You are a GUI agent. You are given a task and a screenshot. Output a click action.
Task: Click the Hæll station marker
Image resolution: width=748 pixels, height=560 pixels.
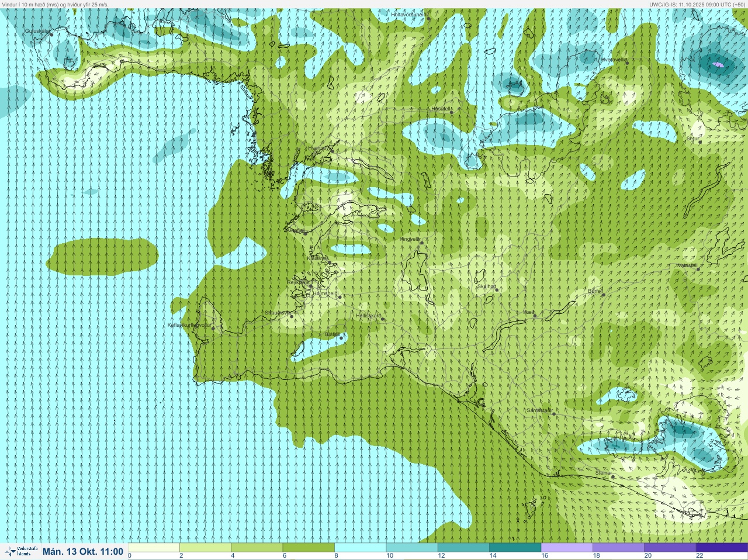pos(535,316)
